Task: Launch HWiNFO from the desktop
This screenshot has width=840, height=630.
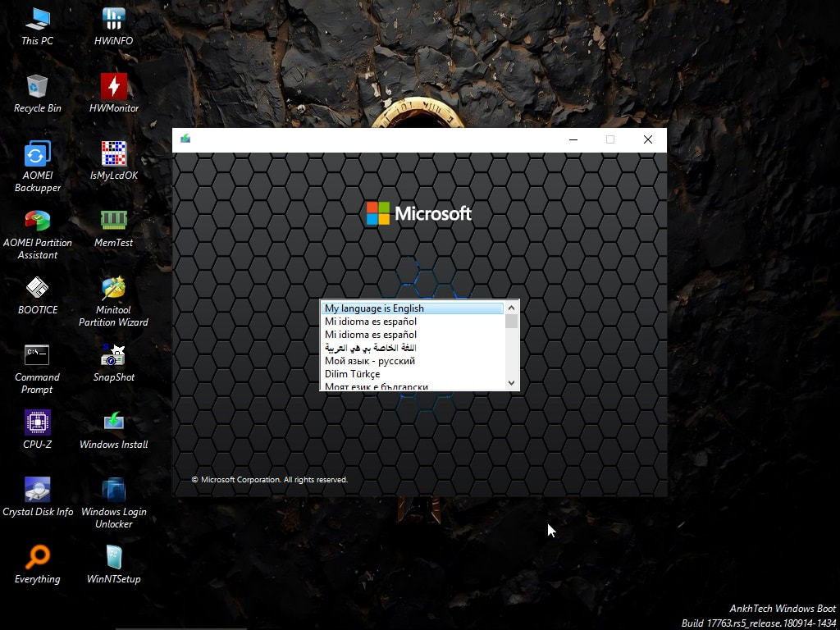Action: point(112,20)
